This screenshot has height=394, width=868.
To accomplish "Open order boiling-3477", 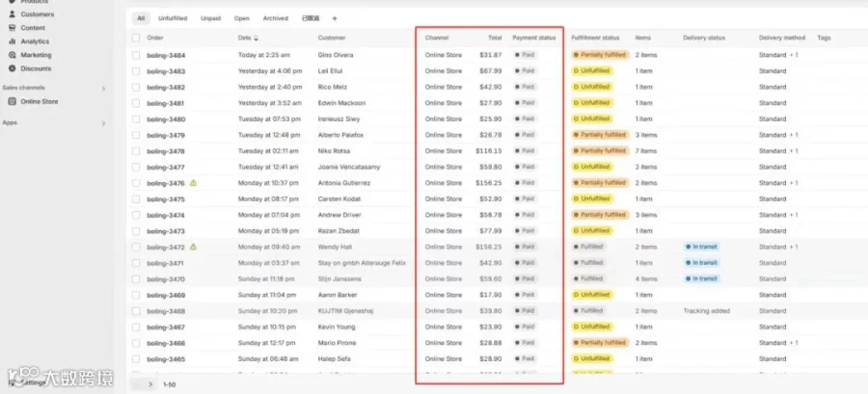I will click(166, 168).
